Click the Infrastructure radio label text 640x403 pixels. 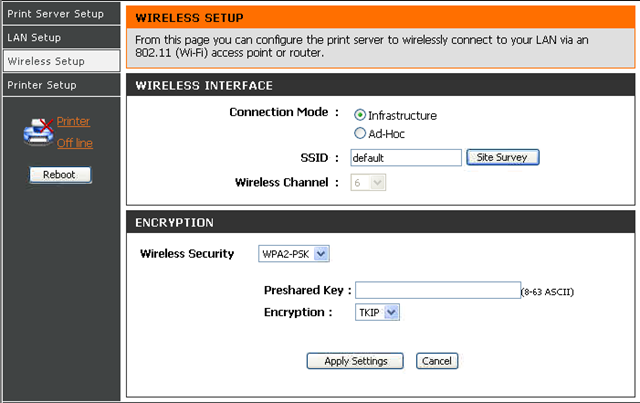[402, 116]
